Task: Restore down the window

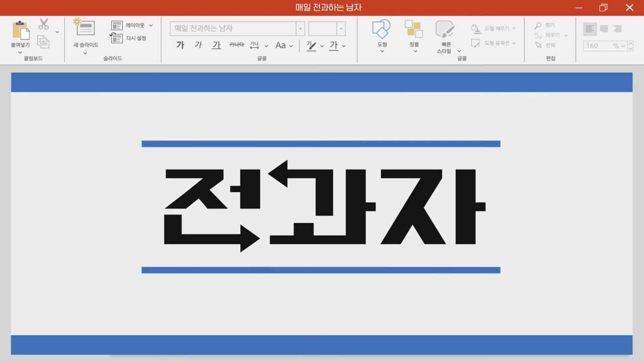Action: point(603,8)
